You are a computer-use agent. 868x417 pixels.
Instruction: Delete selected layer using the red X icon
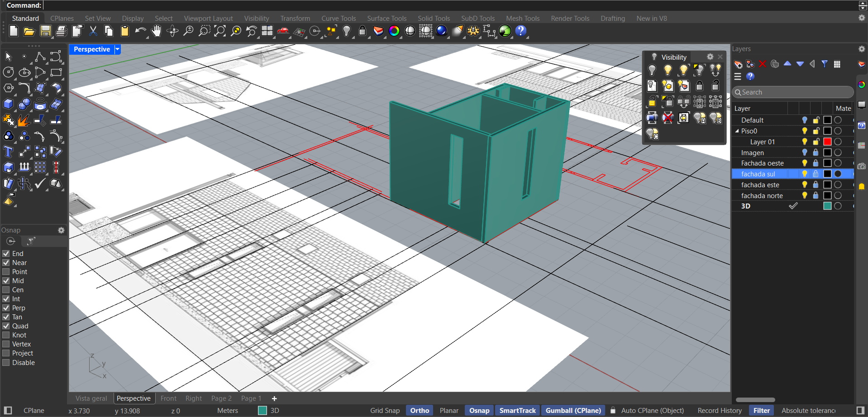[763, 64]
